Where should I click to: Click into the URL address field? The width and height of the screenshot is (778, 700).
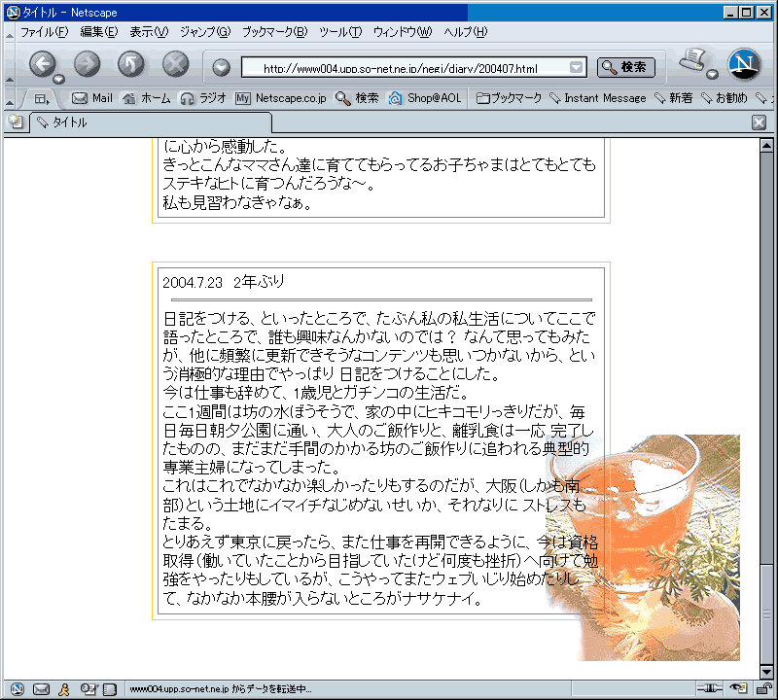pos(405,67)
